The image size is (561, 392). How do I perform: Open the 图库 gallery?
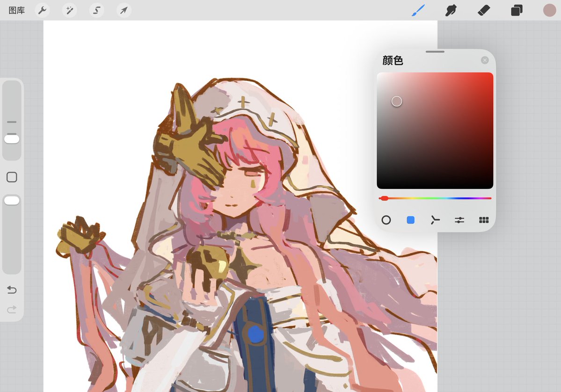tap(16, 10)
